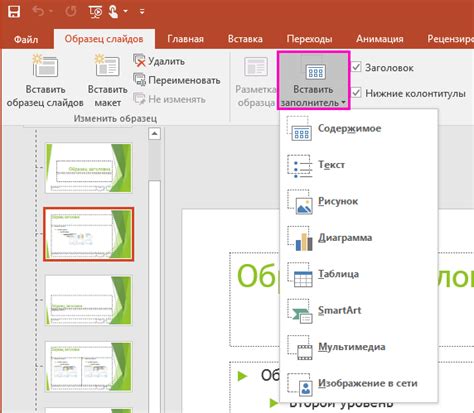Click scroll up arrow in thumbnail pane
Viewport: 474px width, 413px height.
point(154,134)
